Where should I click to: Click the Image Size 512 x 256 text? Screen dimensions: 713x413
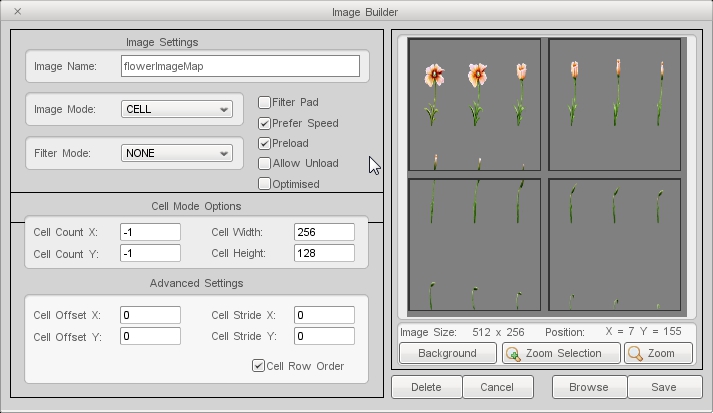tap(462, 332)
